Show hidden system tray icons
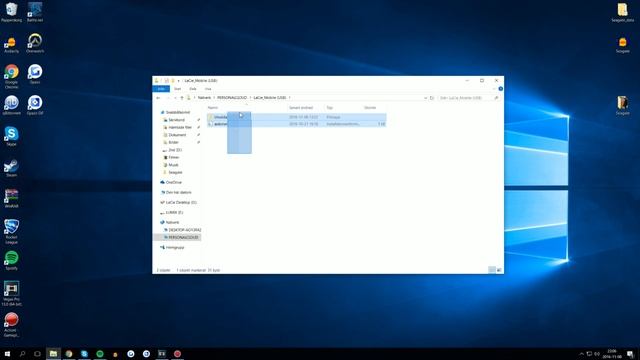Screen dimensions: 640x360 coord(582,354)
